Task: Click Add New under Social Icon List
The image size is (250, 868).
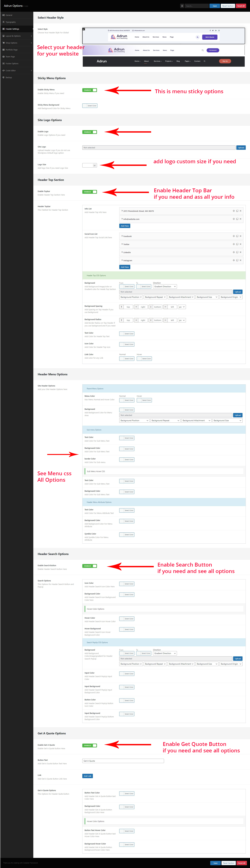Action: (x=125, y=267)
